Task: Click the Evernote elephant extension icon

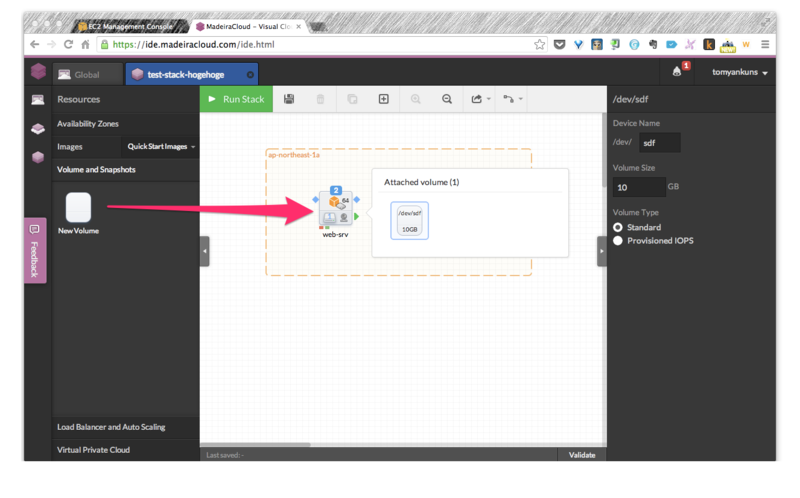Action: coord(653,44)
